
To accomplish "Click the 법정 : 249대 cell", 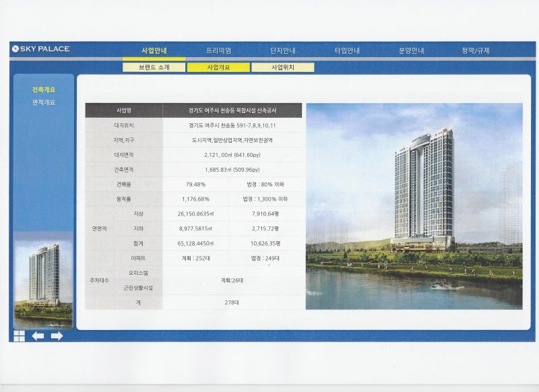I will pos(265,258).
